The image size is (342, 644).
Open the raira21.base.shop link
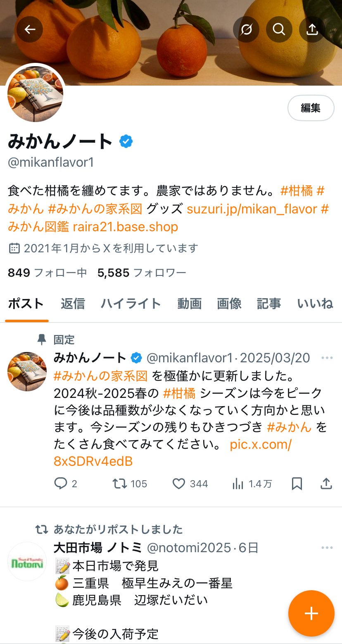pyautogui.click(x=125, y=227)
